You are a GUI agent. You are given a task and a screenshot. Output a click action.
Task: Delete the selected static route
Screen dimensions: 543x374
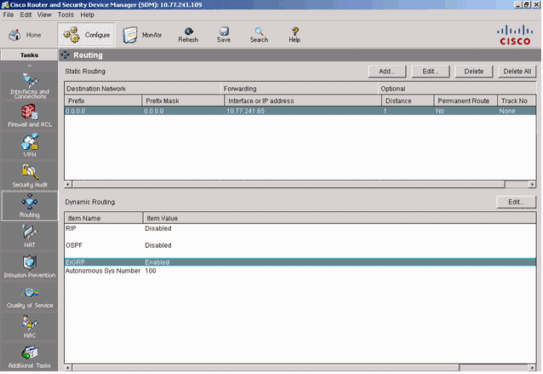(474, 71)
